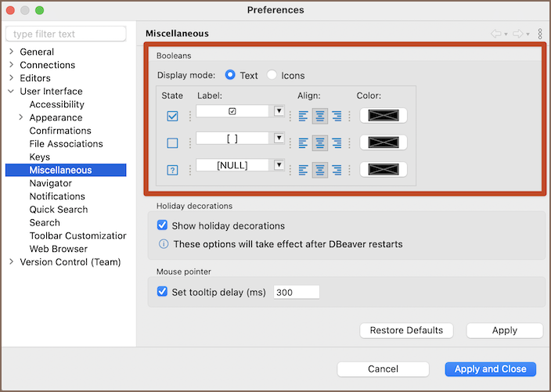The height and width of the screenshot is (392, 551).
Task: Open the label dropdown for NULL state
Action: click(279, 165)
